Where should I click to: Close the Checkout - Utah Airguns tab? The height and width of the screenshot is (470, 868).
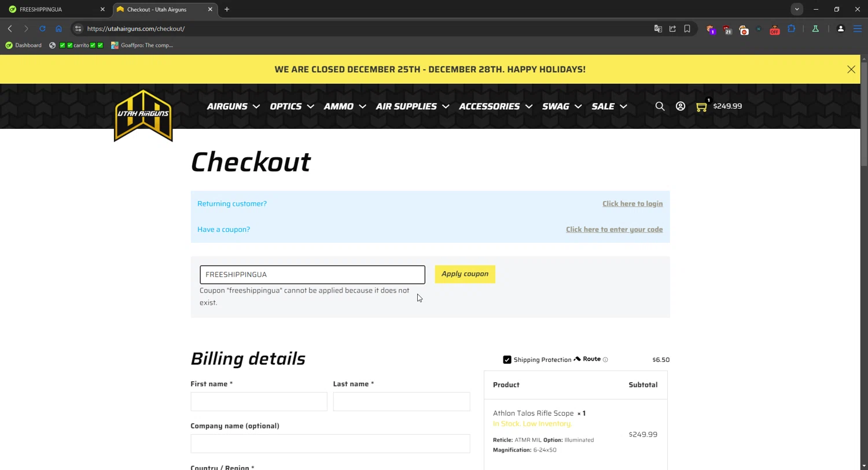pyautogui.click(x=210, y=9)
